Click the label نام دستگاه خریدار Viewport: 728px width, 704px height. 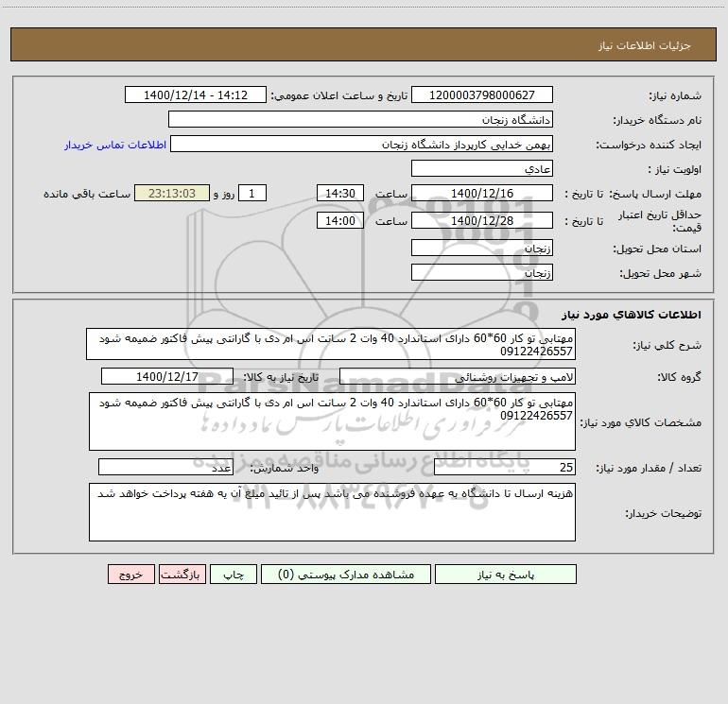click(657, 120)
